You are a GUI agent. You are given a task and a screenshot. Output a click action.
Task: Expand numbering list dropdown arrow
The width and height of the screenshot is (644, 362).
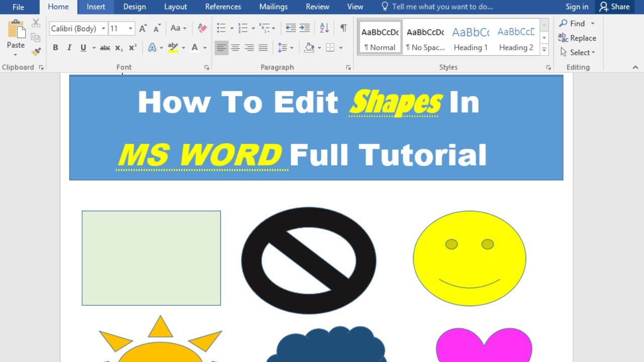[253, 29]
